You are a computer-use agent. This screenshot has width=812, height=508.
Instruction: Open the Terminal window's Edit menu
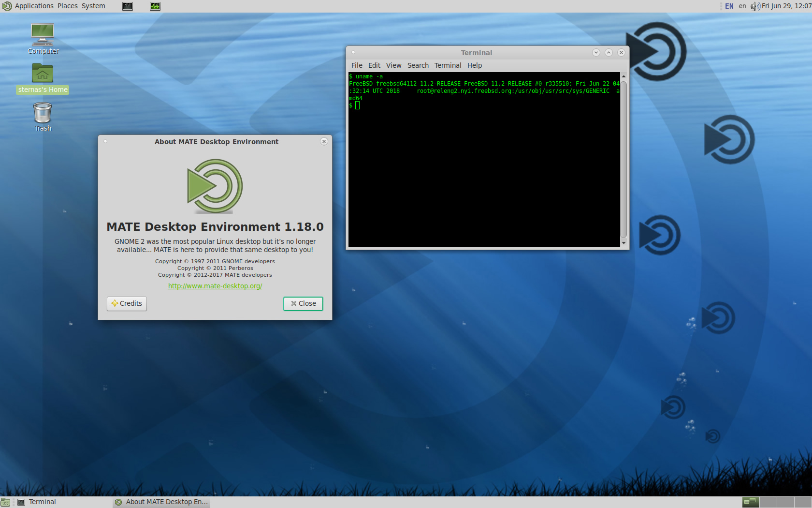pos(374,65)
